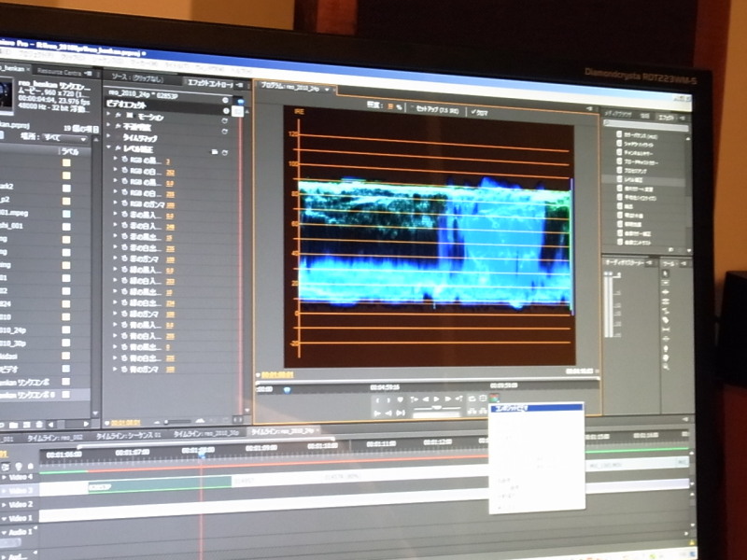747x560 pixels.
Task: Toggle the fx switch for レベル補正
Action: click(118, 148)
